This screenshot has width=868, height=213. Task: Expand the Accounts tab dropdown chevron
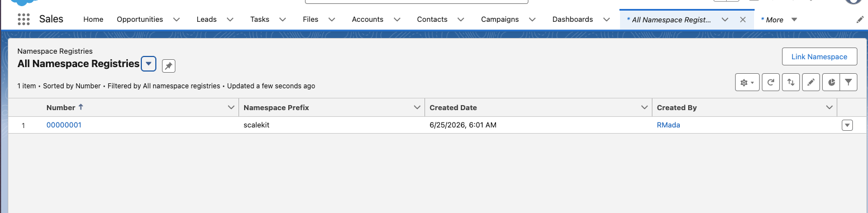click(397, 20)
